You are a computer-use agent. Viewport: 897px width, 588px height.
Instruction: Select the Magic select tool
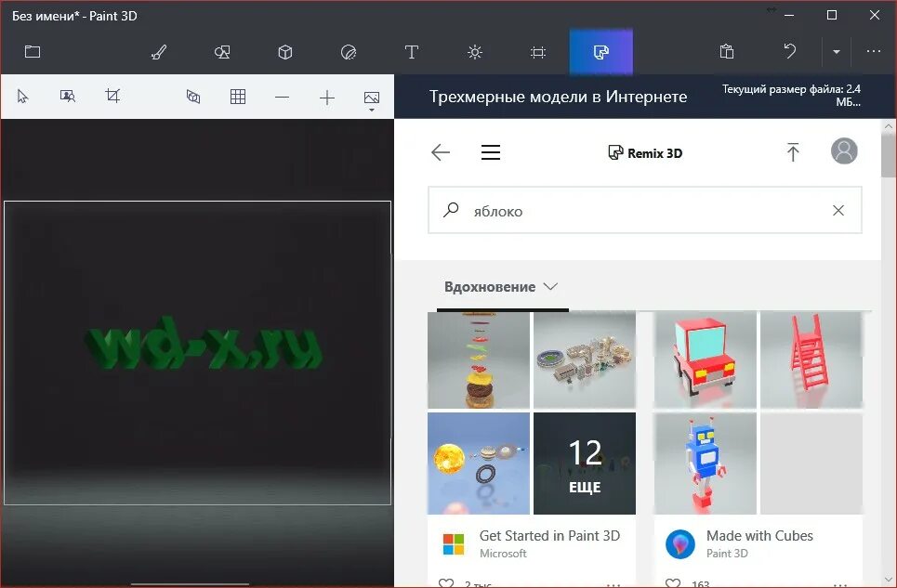click(x=67, y=96)
